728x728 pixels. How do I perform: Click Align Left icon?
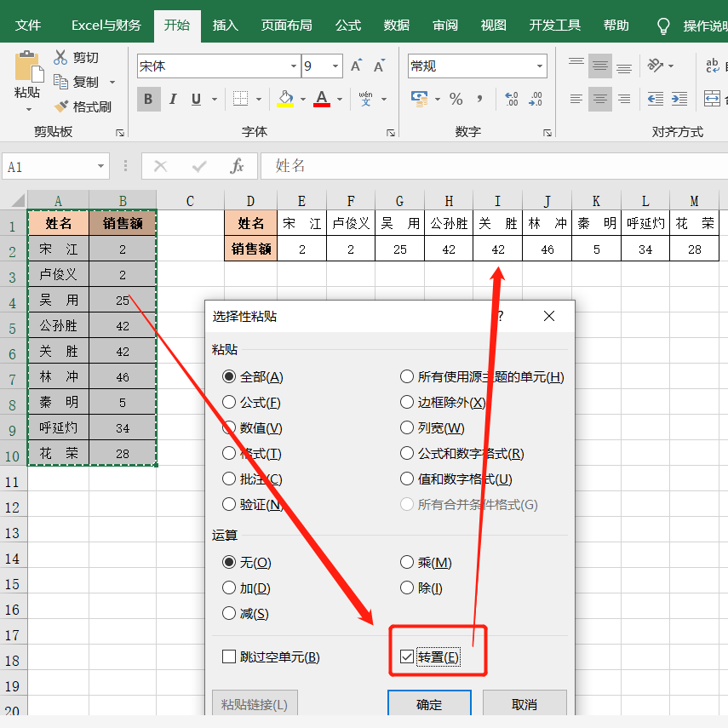[576, 99]
